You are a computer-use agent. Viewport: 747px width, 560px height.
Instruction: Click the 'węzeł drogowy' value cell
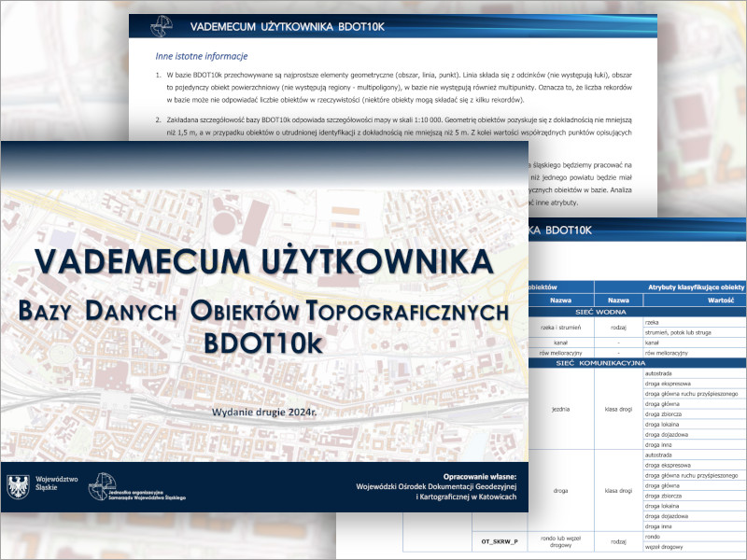coord(694,547)
